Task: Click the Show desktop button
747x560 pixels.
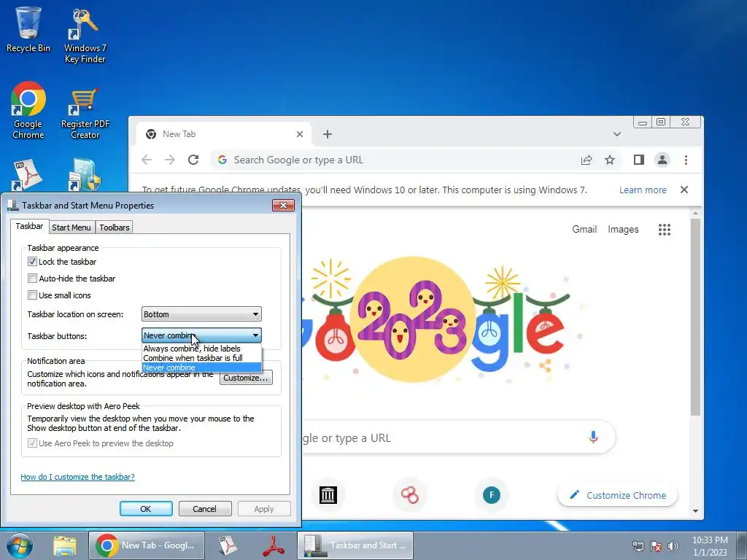Action: pos(742,545)
